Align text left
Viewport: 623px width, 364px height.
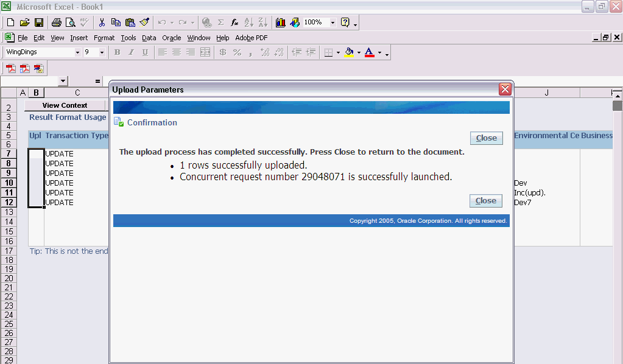click(162, 52)
